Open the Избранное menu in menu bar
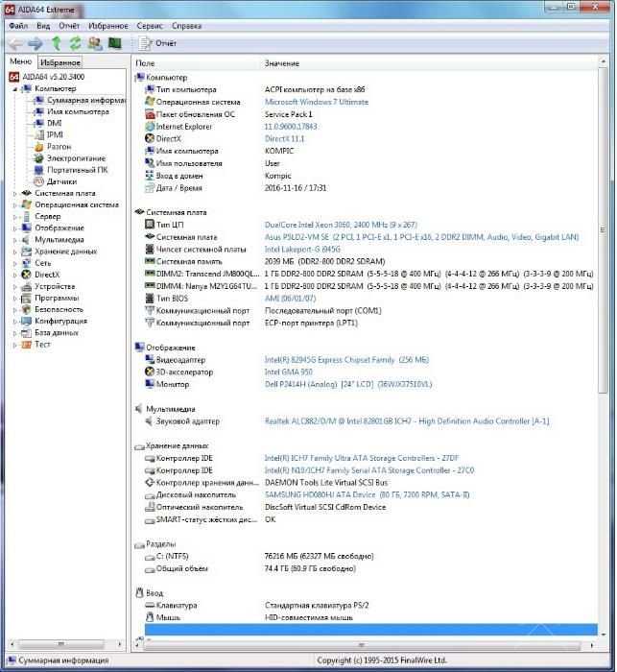 click(x=108, y=26)
